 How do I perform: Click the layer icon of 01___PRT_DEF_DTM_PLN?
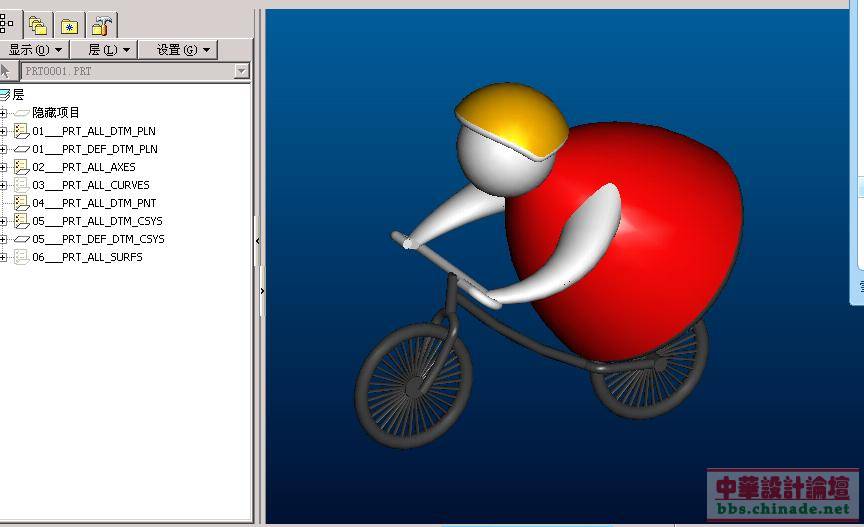(x=21, y=149)
